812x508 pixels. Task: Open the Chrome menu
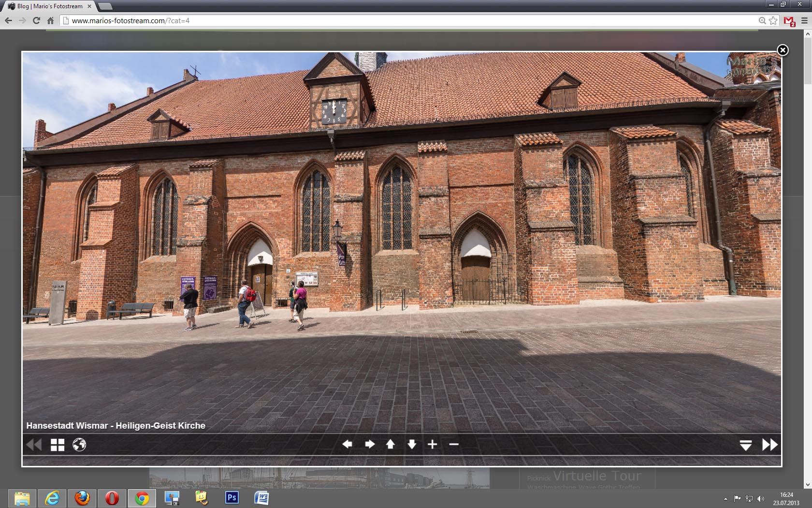pyautogui.click(x=804, y=20)
